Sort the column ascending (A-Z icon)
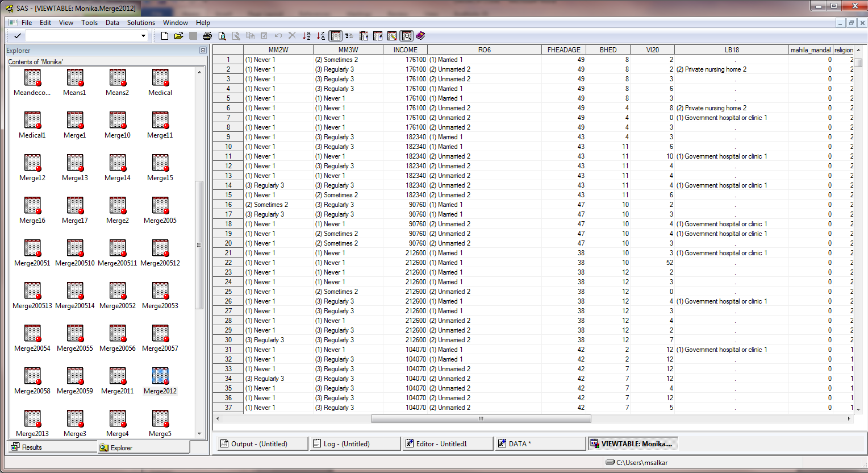868x473 pixels. coord(307,36)
